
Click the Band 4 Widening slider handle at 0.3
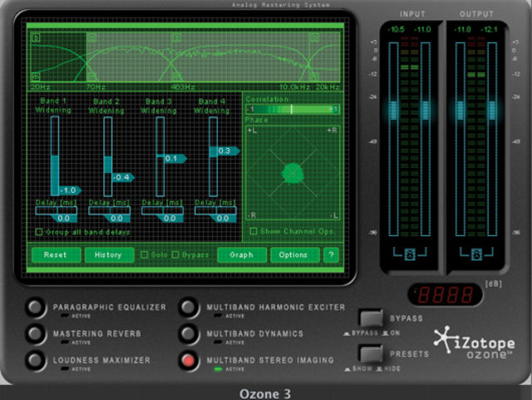pos(229,151)
